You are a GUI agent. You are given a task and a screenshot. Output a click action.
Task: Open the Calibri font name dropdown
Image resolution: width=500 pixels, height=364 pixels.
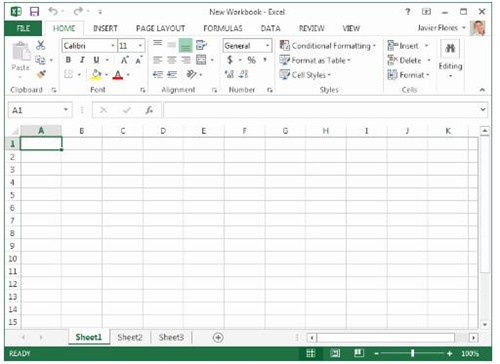(x=113, y=46)
